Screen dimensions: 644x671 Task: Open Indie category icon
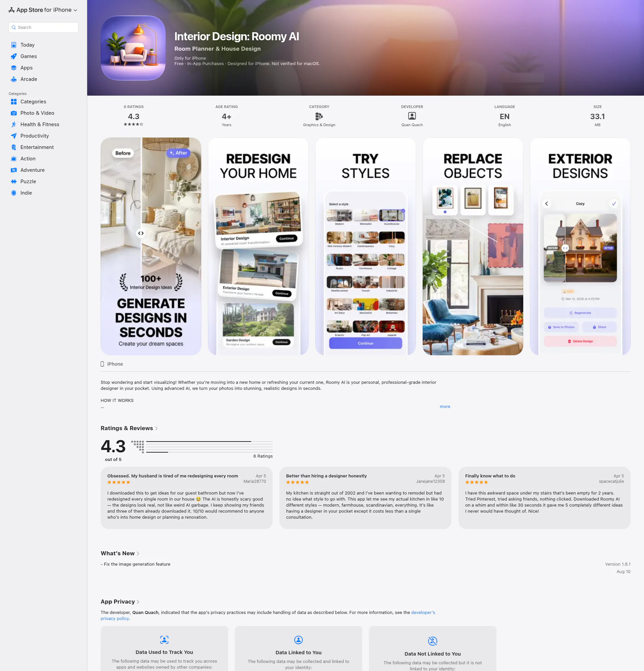click(x=14, y=193)
